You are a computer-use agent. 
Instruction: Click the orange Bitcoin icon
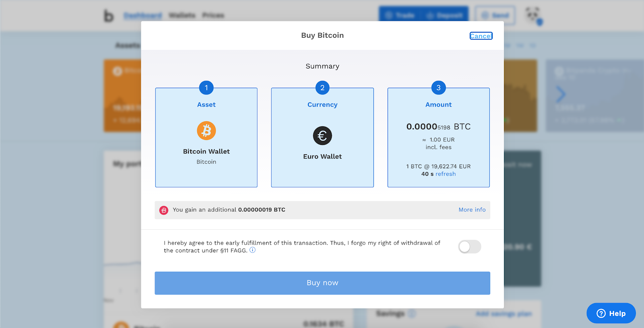(x=206, y=131)
